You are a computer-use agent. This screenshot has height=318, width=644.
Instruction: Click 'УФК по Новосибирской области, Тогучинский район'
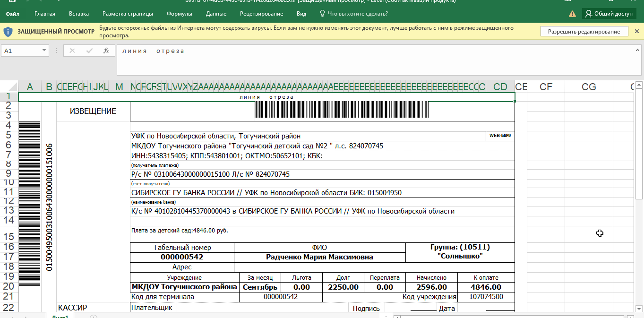click(x=216, y=136)
